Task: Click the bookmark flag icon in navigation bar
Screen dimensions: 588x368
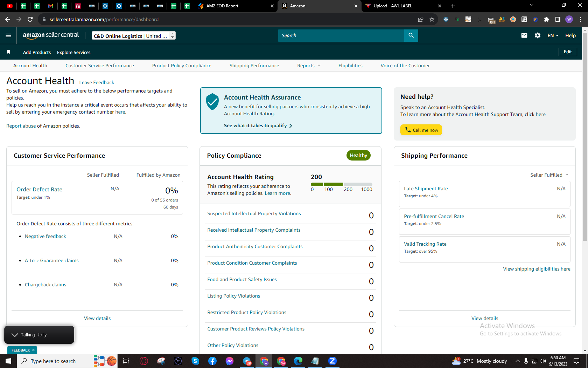Action: pos(8,52)
